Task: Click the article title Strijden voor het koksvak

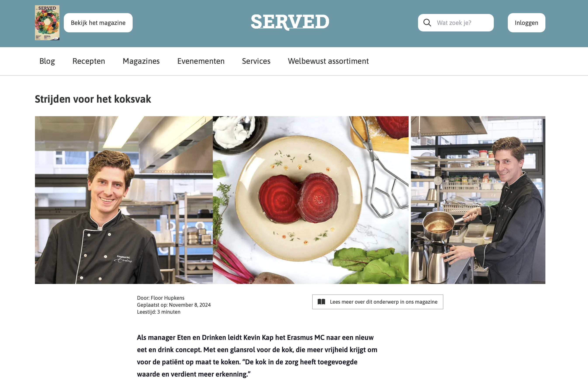Action: click(x=93, y=99)
